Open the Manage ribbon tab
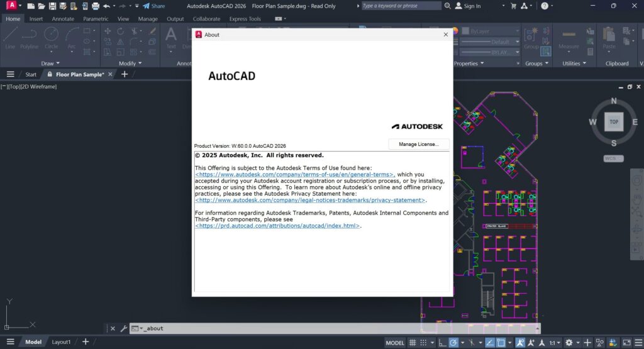The image size is (644, 349). (148, 19)
